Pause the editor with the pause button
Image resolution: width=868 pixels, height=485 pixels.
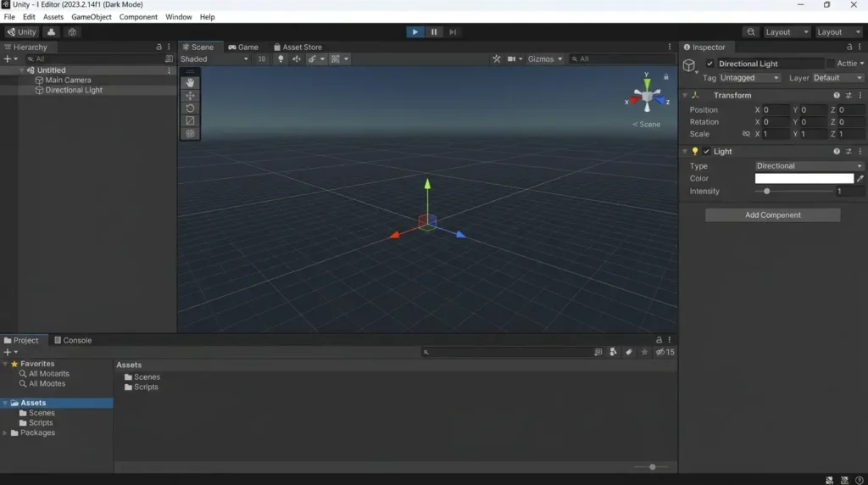click(434, 32)
